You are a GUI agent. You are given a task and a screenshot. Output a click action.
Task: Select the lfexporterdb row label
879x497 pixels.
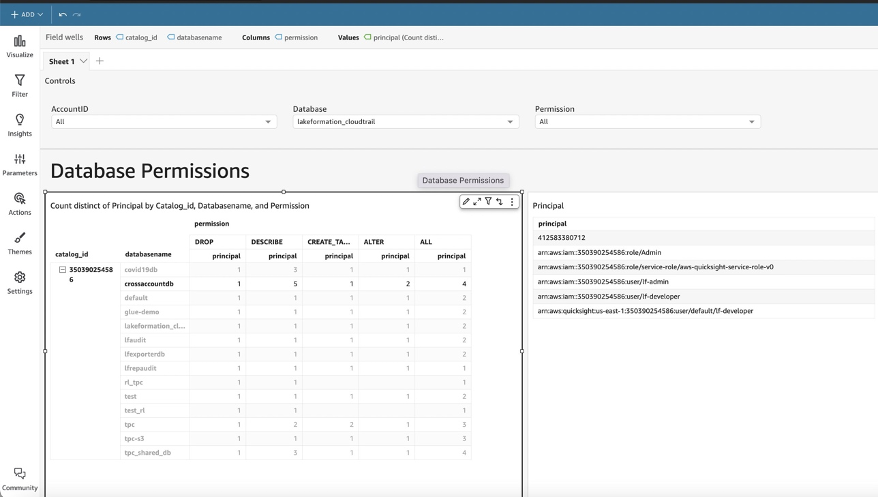(145, 354)
